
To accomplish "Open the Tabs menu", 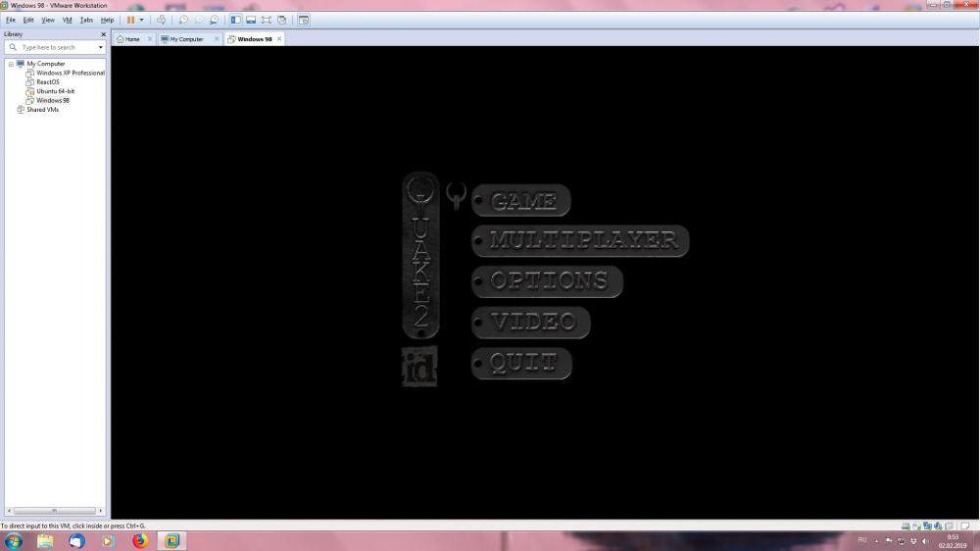I will coord(86,20).
